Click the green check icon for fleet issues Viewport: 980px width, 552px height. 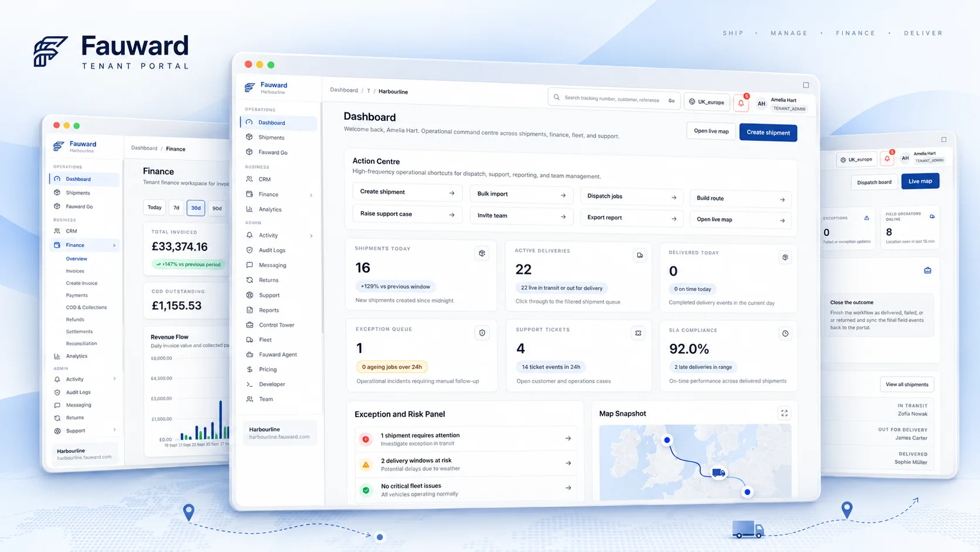click(x=366, y=490)
